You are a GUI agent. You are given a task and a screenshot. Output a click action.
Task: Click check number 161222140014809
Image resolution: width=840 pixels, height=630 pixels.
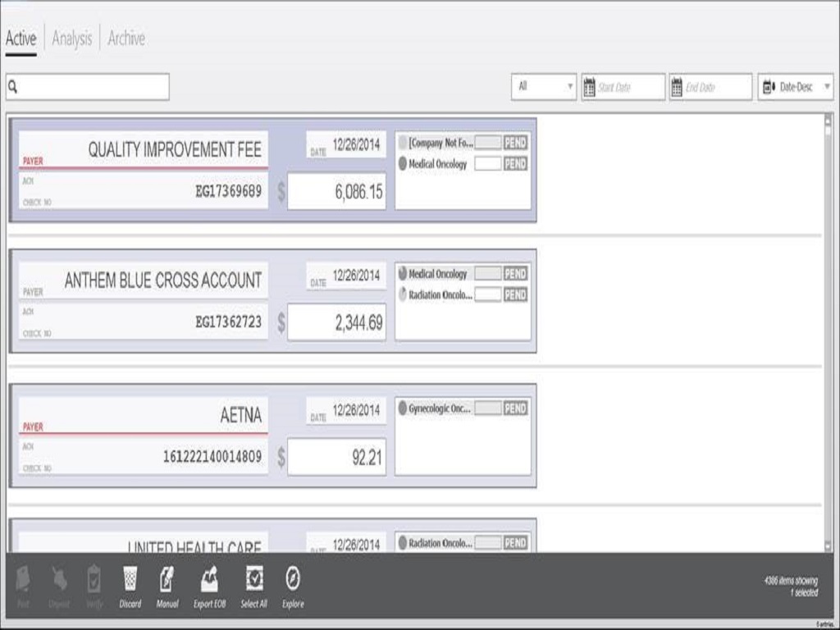[212, 456]
